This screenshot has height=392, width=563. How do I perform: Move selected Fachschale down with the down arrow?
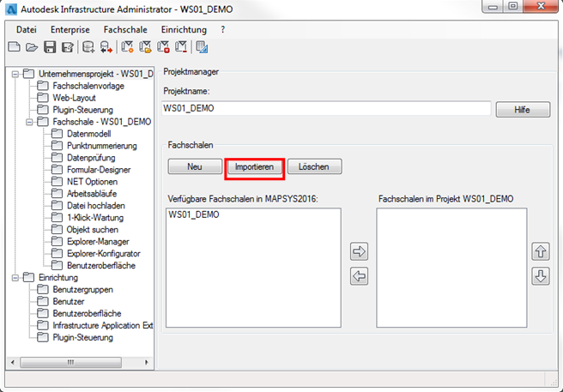541,276
